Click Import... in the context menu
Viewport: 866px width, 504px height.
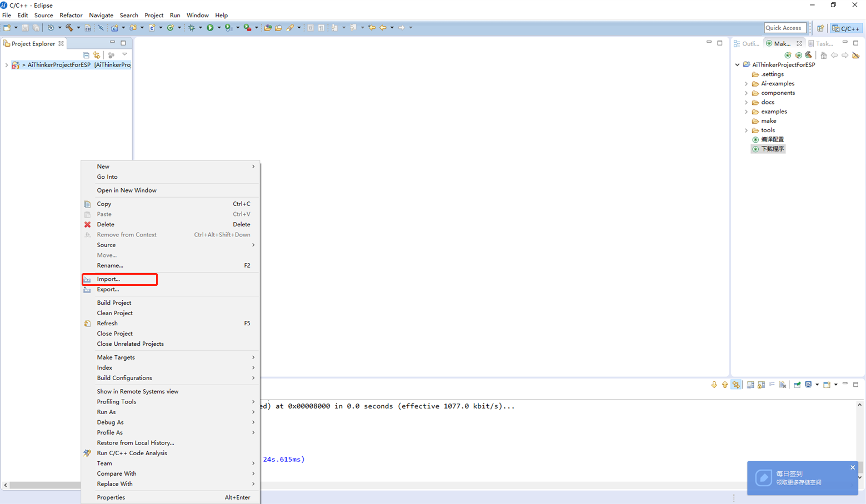[x=171, y=279]
